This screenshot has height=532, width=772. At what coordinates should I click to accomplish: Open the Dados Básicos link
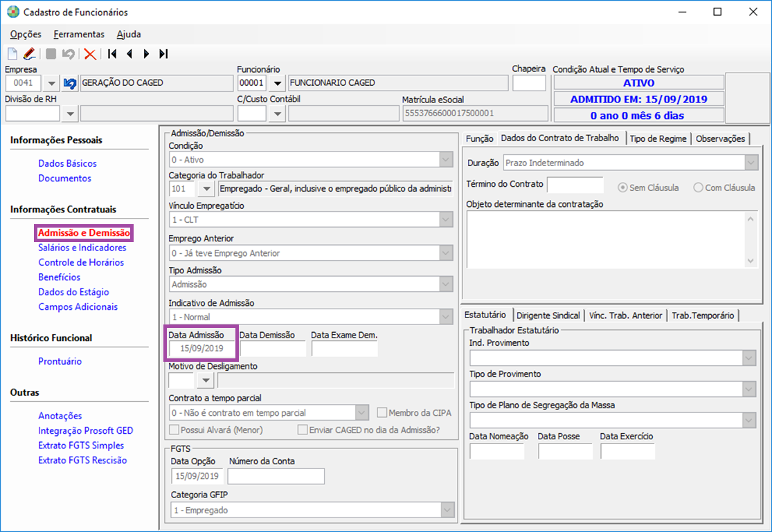67,163
